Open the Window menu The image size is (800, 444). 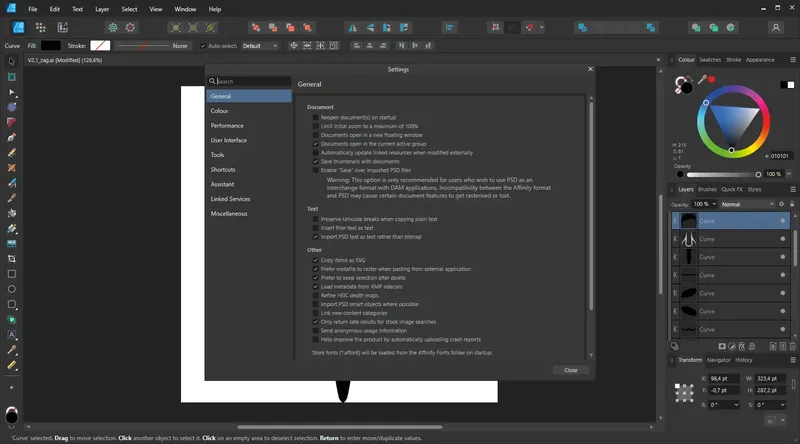click(x=185, y=9)
